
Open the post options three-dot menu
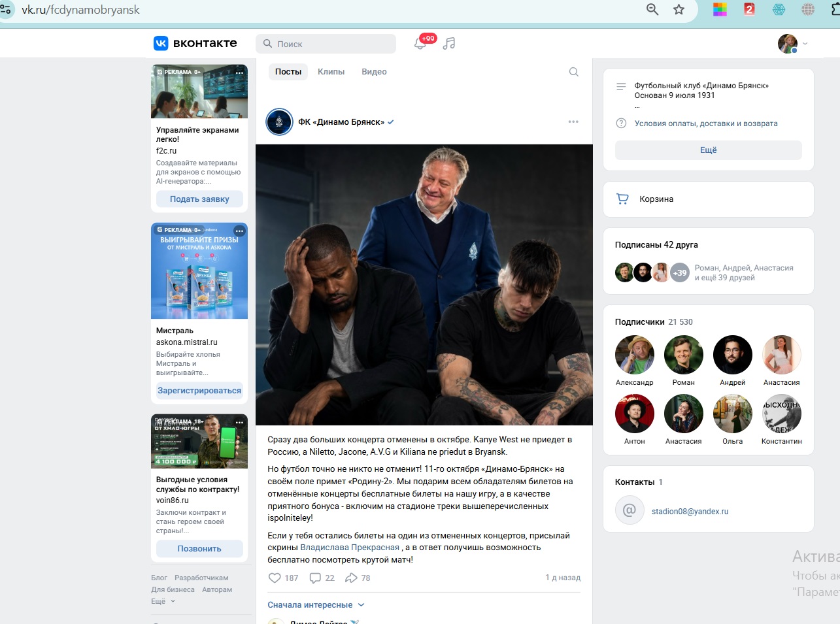click(x=573, y=122)
